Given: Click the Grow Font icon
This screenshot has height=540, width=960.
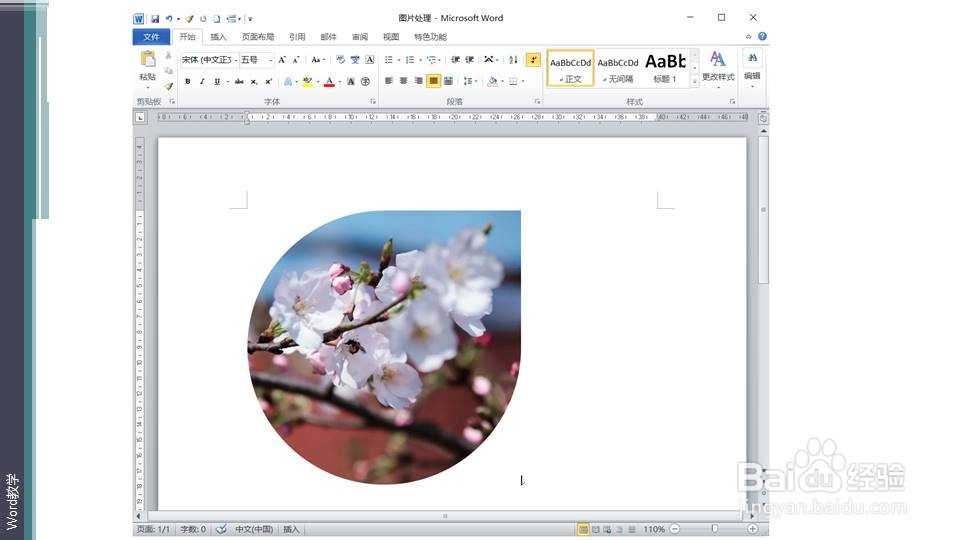Looking at the screenshot, I should pos(282,59).
